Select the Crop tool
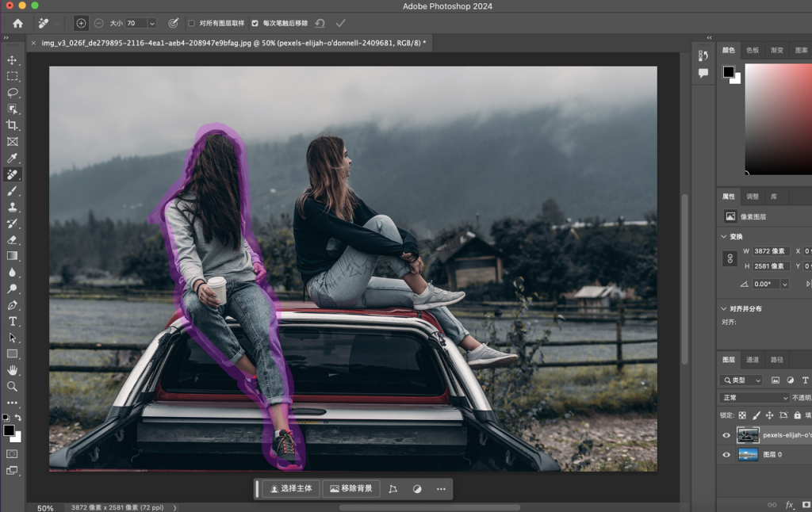Image resolution: width=812 pixels, height=512 pixels. click(x=12, y=125)
